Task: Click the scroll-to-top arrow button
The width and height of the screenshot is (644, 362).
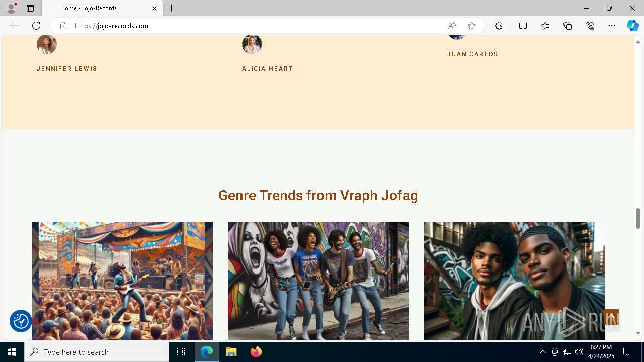Action: point(611,318)
